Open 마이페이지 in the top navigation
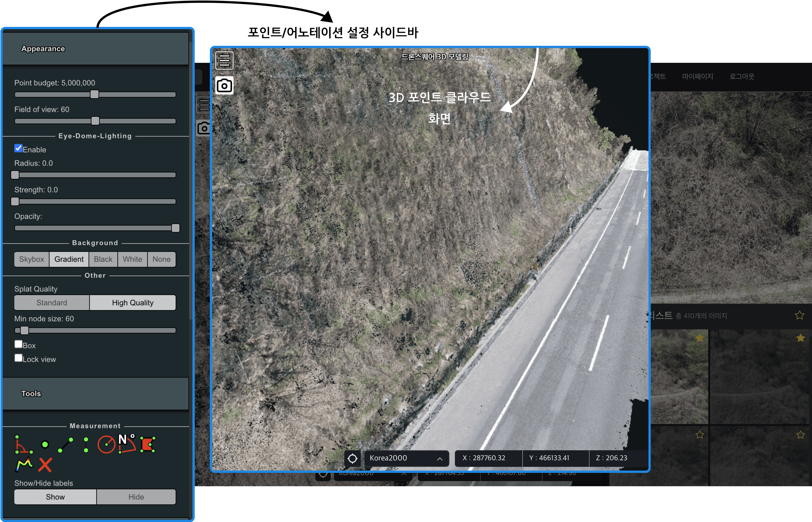The width and height of the screenshot is (812, 522). [697, 77]
